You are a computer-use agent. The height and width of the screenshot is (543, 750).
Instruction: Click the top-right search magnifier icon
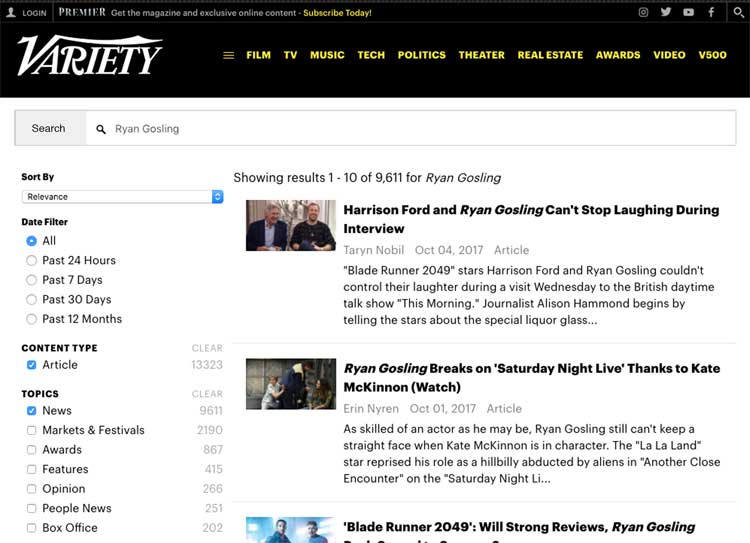coord(739,12)
